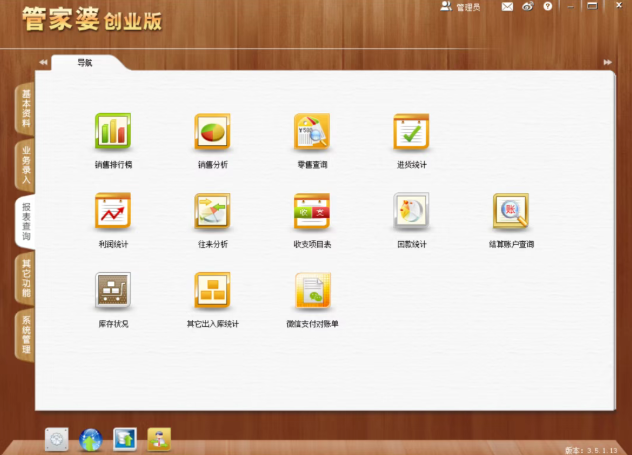
Task: Open 收支项目表 income-expense table
Action: pyautogui.click(x=311, y=212)
